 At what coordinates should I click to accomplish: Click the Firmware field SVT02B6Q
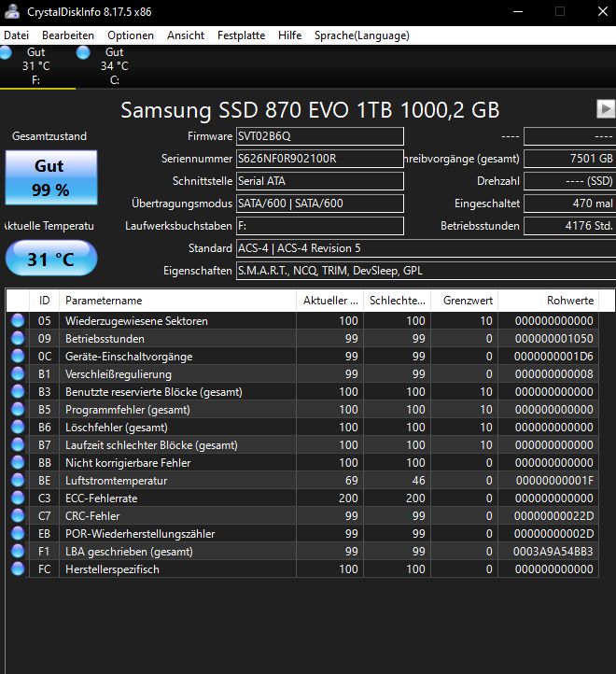tap(320, 136)
